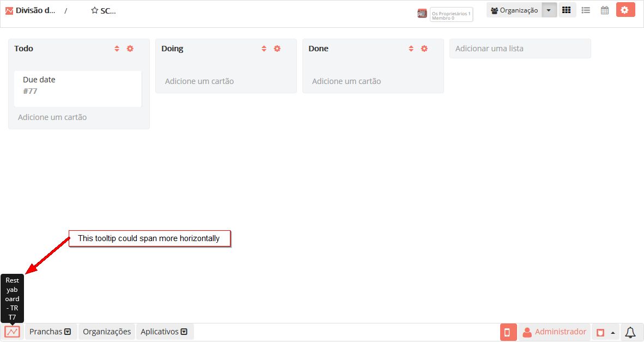644x342 pixels.
Task: Switch to the Organizações tab
Action: pos(106,331)
